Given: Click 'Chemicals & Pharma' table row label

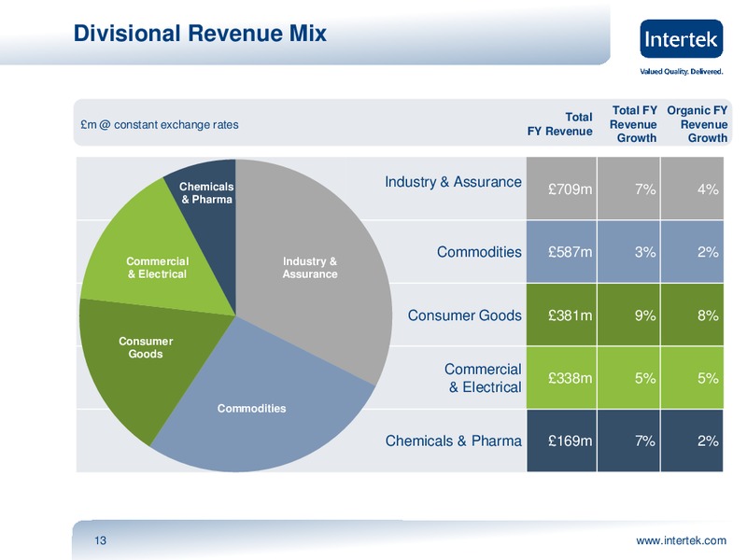Looking at the screenshot, I should click(454, 441).
